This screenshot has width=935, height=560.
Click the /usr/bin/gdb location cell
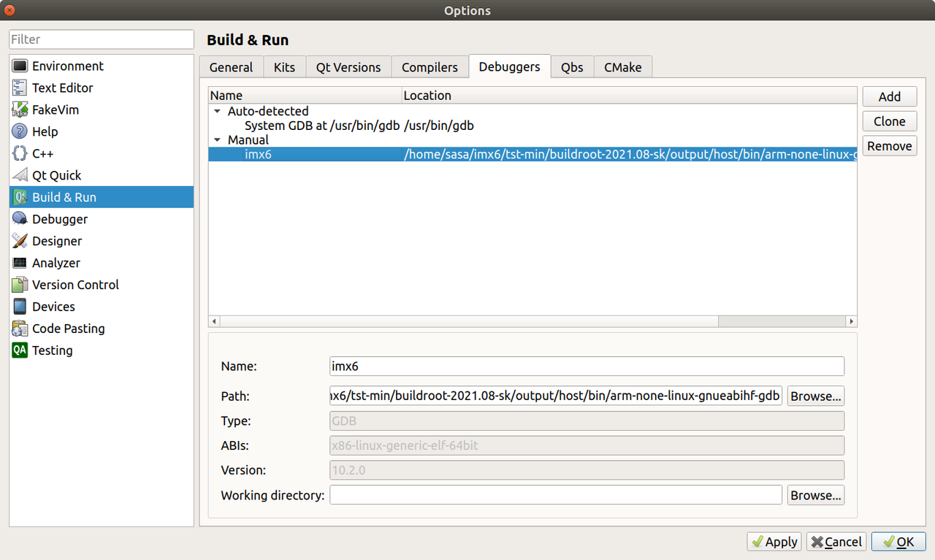click(x=439, y=126)
